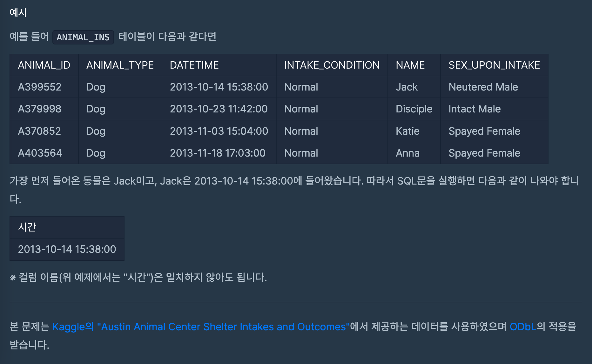Image resolution: width=592 pixels, height=364 pixels.
Task: Select the ANIMAL_TYPE column header
Action: [x=120, y=65]
